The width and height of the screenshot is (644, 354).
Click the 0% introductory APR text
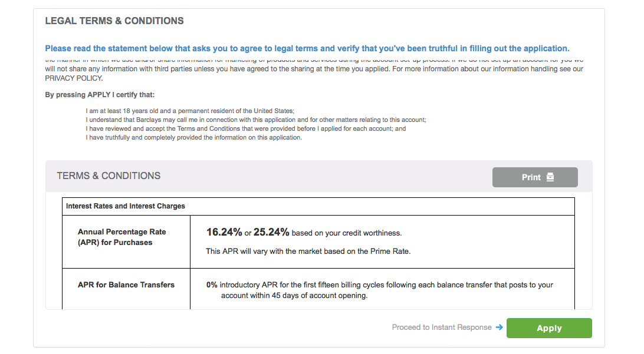coord(212,284)
